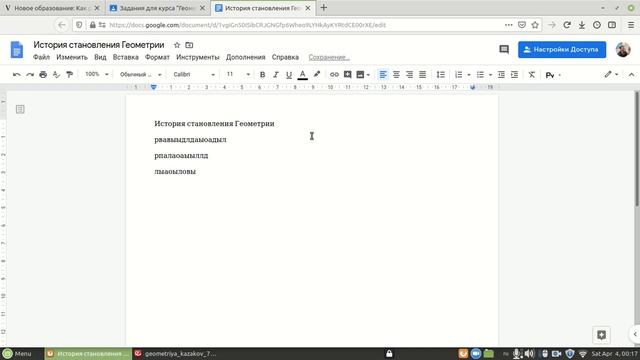The image size is (640, 360).
Task: Open zoom level dropdown
Action: point(96,74)
